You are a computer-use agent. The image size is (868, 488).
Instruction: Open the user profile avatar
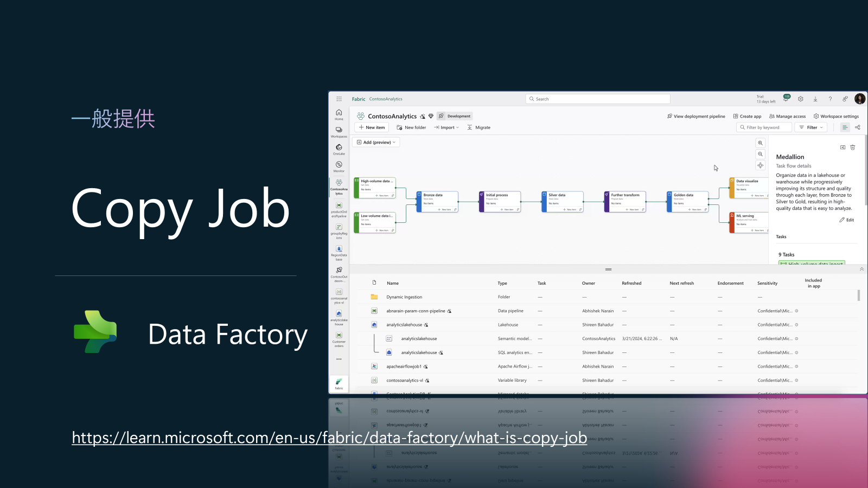pyautogui.click(x=859, y=99)
